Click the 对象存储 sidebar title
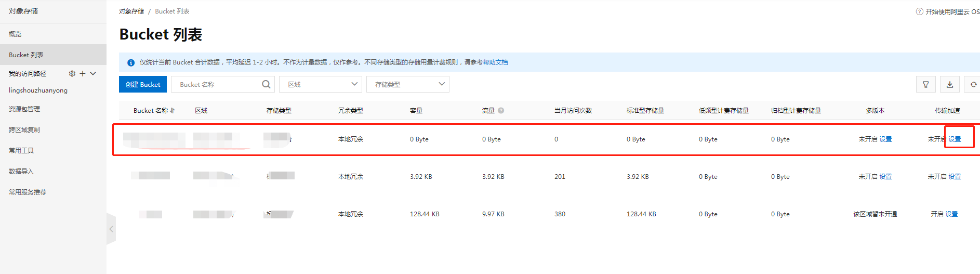This screenshot has width=980, height=274. click(23, 11)
